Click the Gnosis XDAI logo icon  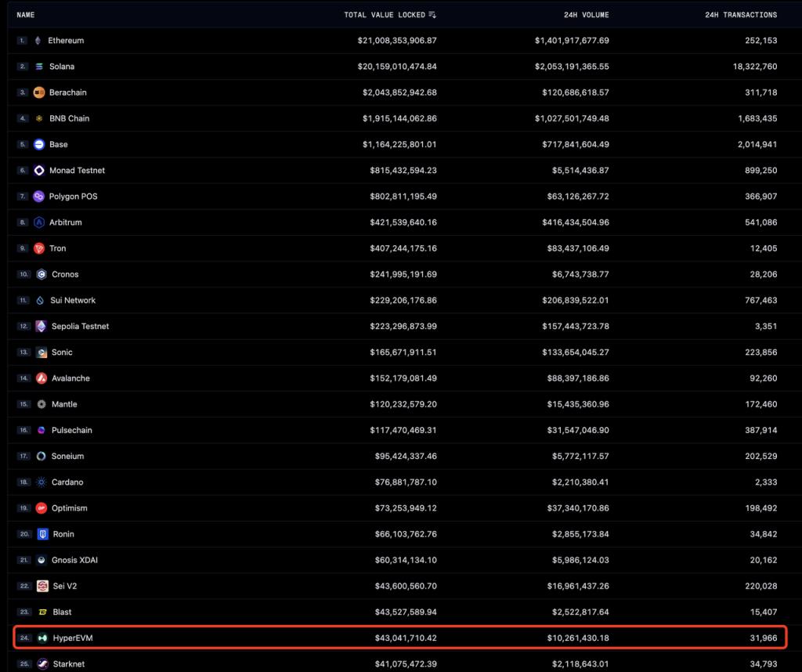pyautogui.click(x=42, y=561)
